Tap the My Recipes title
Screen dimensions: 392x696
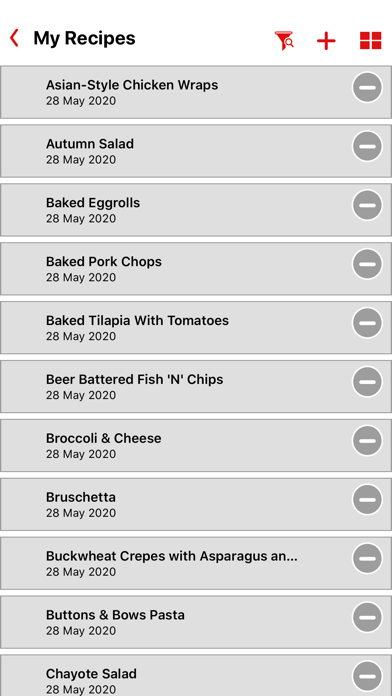(x=84, y=39)
